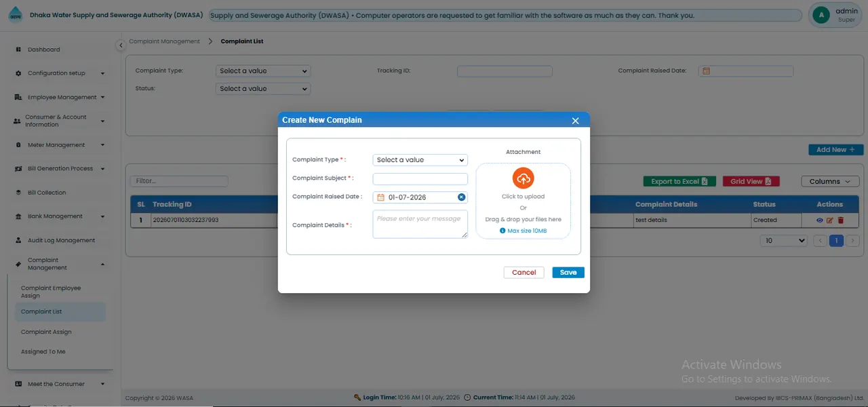Click the DWASA logo icon
This screenshot has width=868, height=407.
pos(15,15)
